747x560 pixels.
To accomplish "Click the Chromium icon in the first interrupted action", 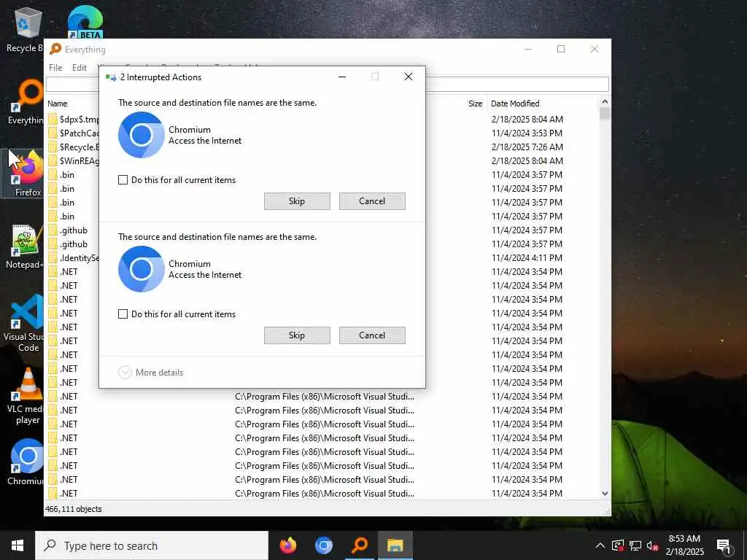I will 141,135.
